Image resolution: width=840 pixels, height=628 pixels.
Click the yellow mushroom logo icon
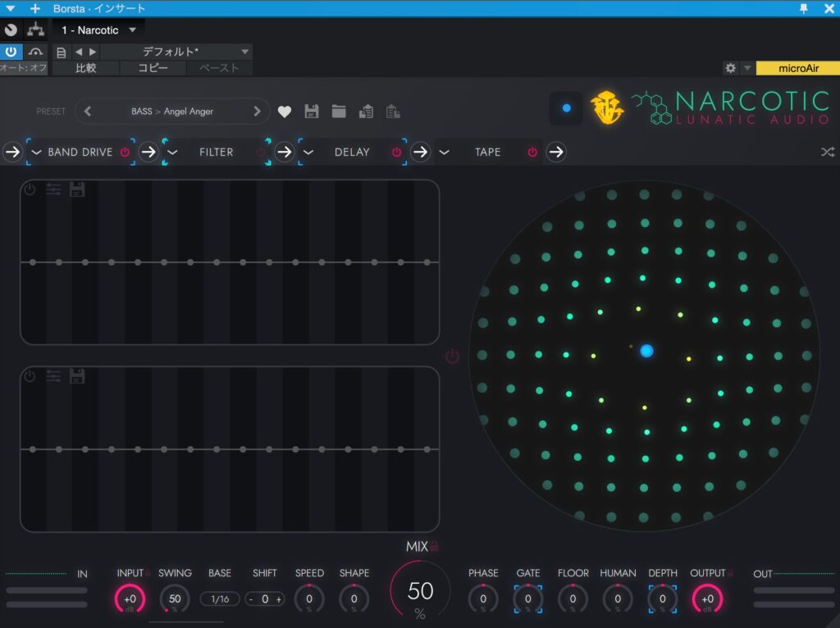[x=607, y=108]
